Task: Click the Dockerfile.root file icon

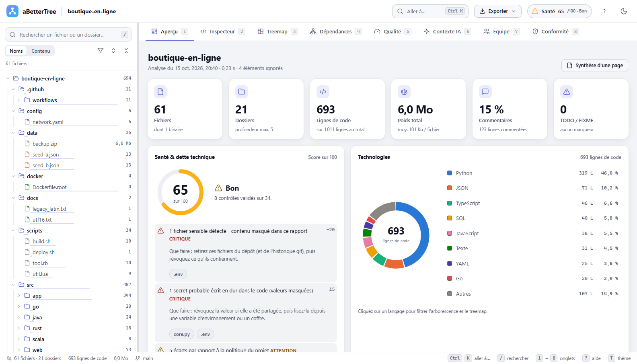Action: 27,187
